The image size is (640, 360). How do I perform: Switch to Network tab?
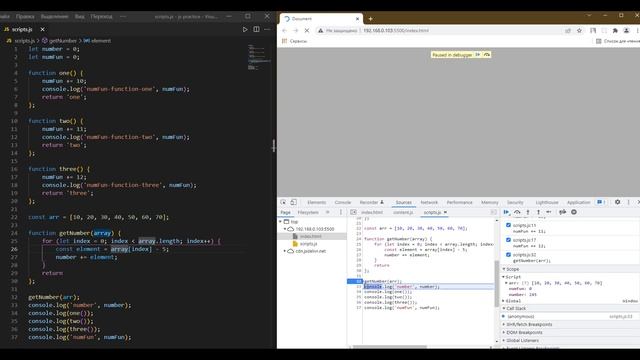point(429,202)
